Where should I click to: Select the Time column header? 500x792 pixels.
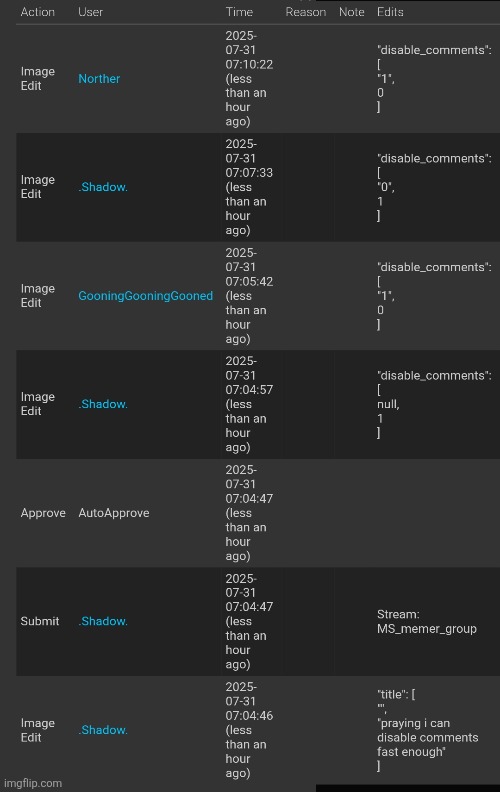[239, 12]
